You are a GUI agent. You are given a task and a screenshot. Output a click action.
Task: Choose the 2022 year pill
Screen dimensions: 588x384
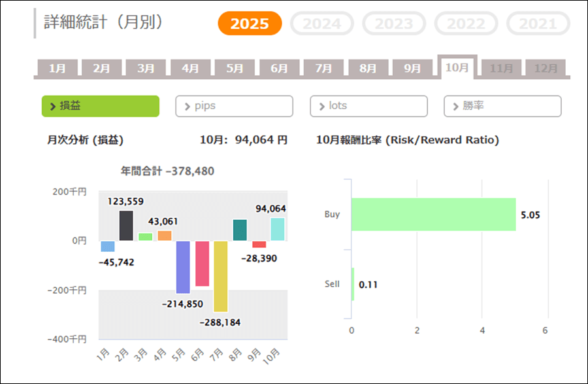(466, 24)
